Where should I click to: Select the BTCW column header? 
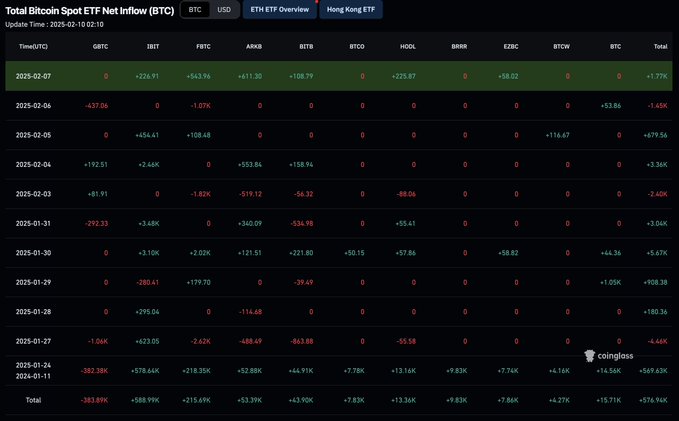click(x=561, y=47)
